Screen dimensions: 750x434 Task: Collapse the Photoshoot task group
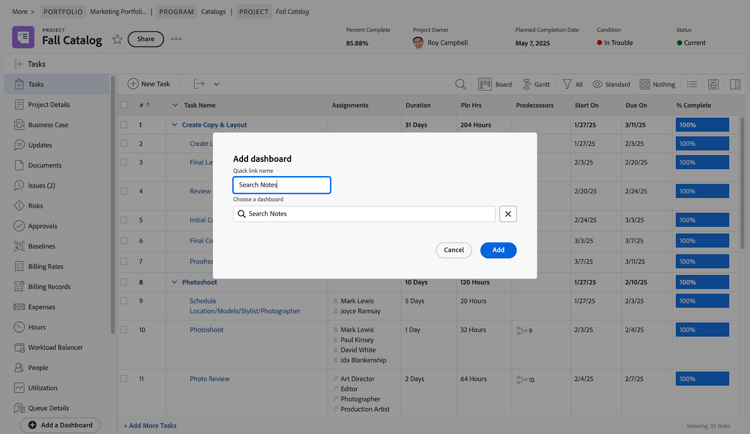(x=174, y=282)
